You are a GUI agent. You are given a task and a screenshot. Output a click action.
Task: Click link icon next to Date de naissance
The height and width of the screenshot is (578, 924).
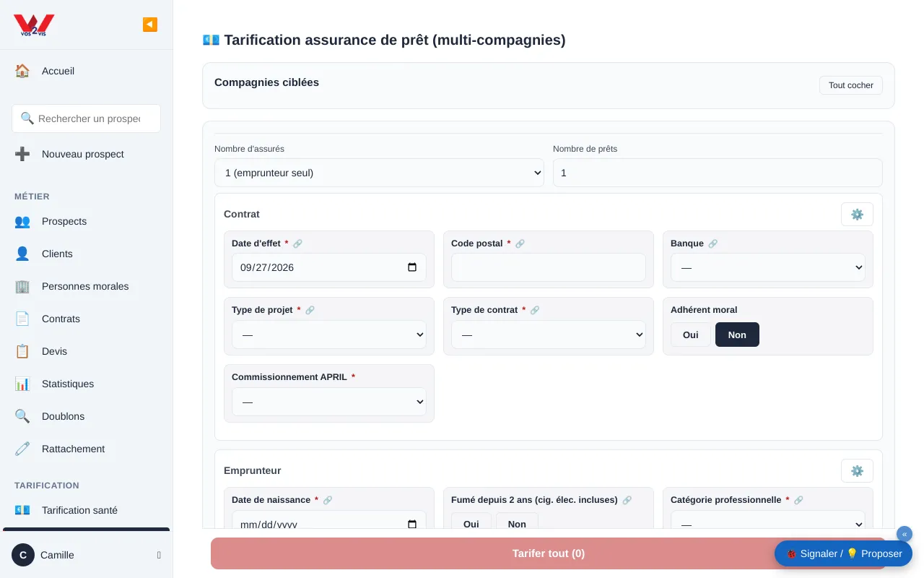click(328, 500)
